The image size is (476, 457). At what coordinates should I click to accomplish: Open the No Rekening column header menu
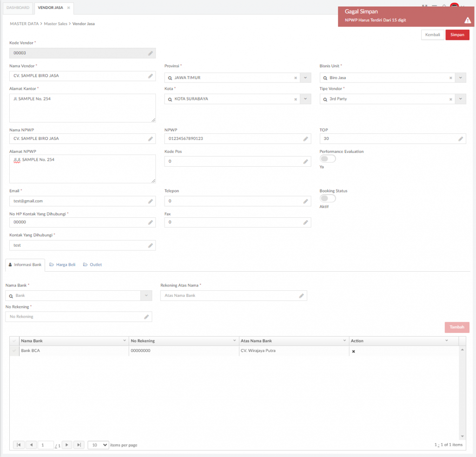click(x=234, y=340)
